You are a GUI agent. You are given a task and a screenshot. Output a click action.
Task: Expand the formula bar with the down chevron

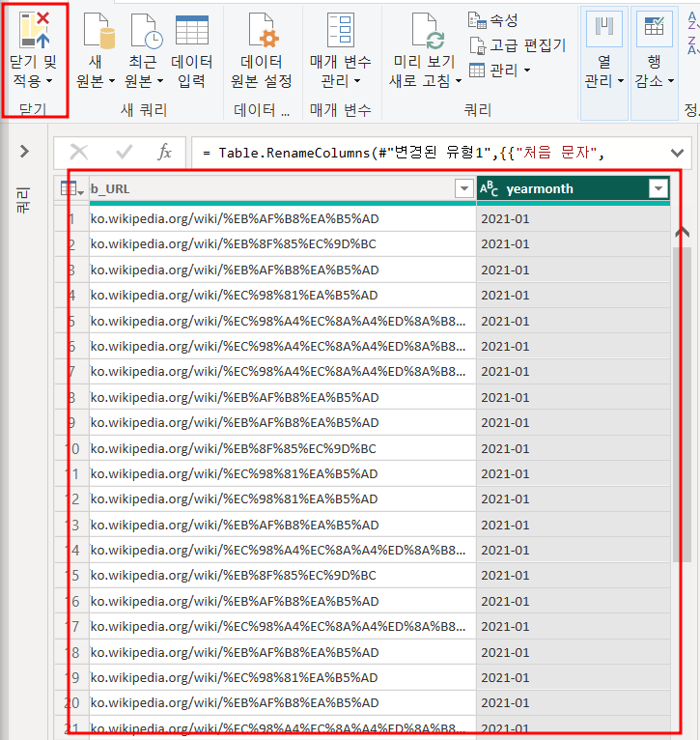pyautogui.click(x=678, y=153)
